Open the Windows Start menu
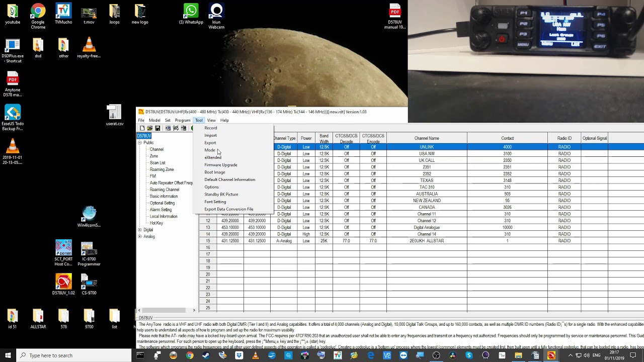This screenshot has width=644, height=362. (x=8, y=355)
